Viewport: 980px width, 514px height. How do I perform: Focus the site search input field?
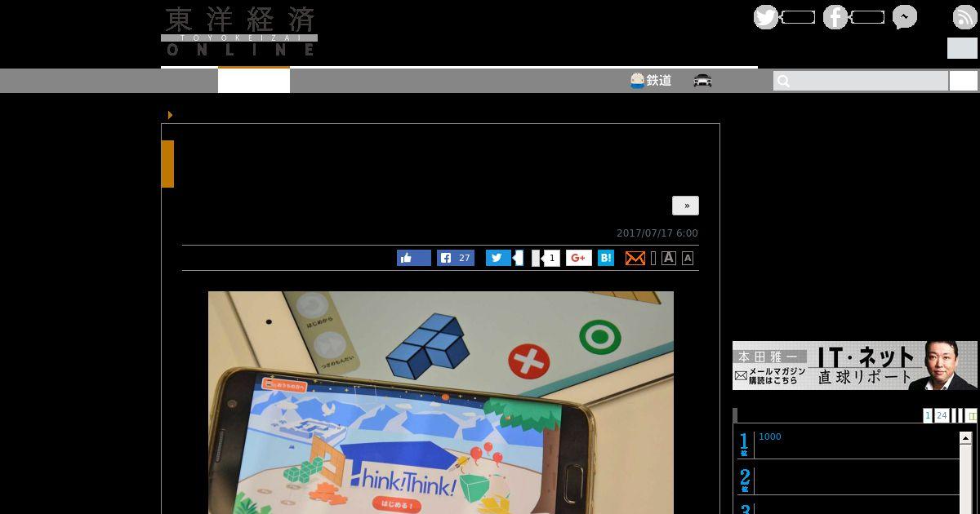(861, 81)
